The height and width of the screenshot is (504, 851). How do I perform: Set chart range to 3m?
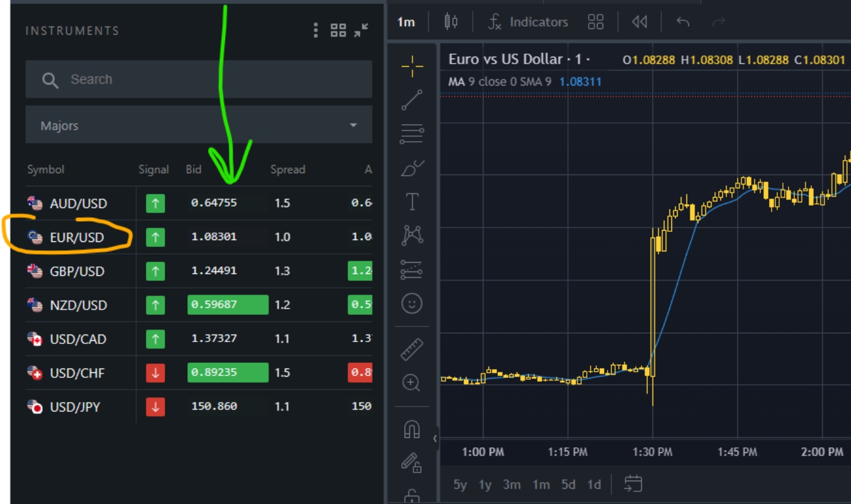point(512,484)
